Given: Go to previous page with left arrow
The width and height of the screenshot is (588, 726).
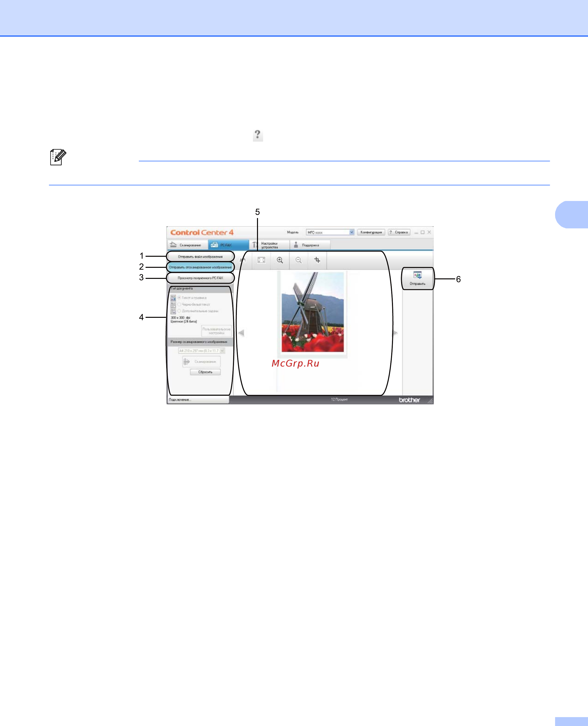Looking at the screenshot, I should click(x=241, y=333).
